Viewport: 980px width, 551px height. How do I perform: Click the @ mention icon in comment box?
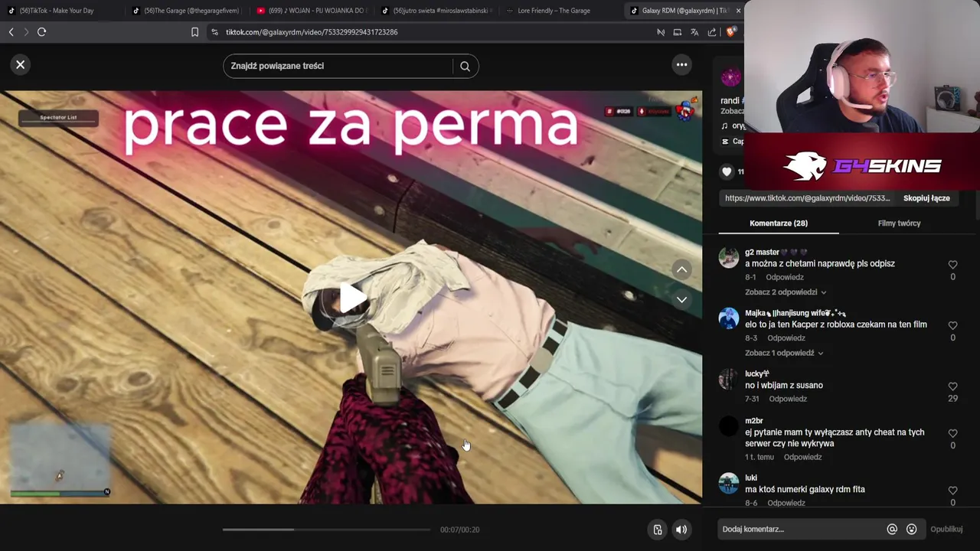892,530
